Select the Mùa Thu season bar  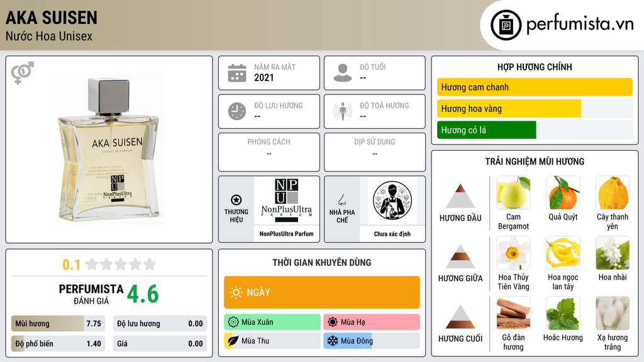coord(272,341)
